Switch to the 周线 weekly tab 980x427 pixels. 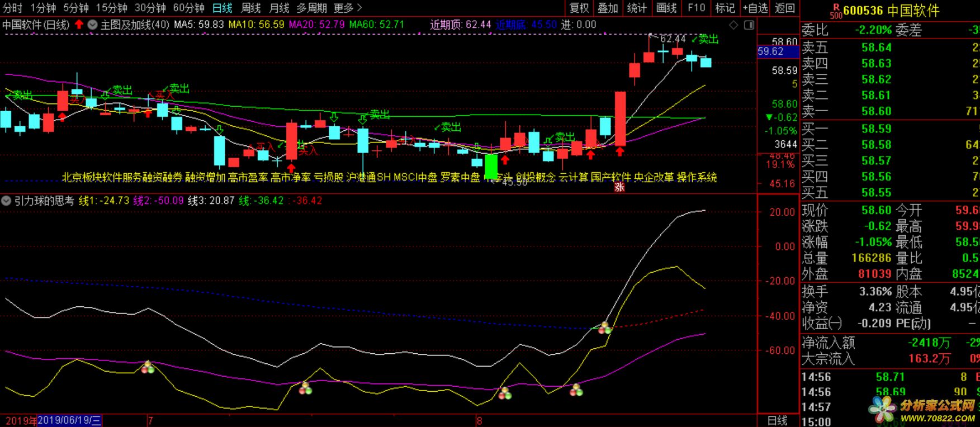click(250, 8)
